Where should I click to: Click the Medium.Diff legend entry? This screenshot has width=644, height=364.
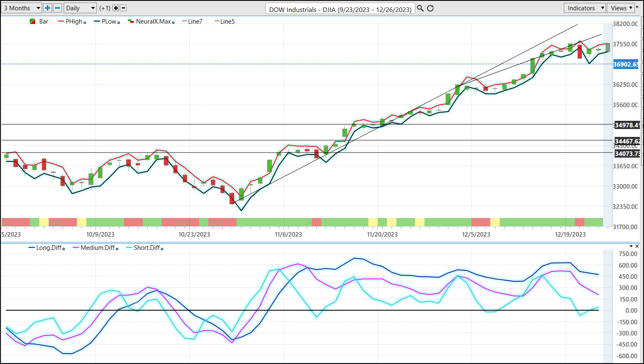click(x=98, y=248)
